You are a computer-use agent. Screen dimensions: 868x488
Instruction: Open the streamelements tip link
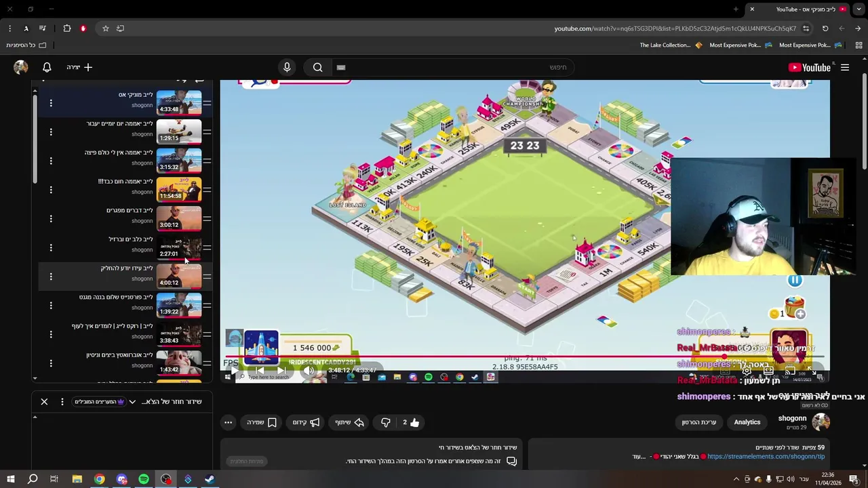click(766, 457)
